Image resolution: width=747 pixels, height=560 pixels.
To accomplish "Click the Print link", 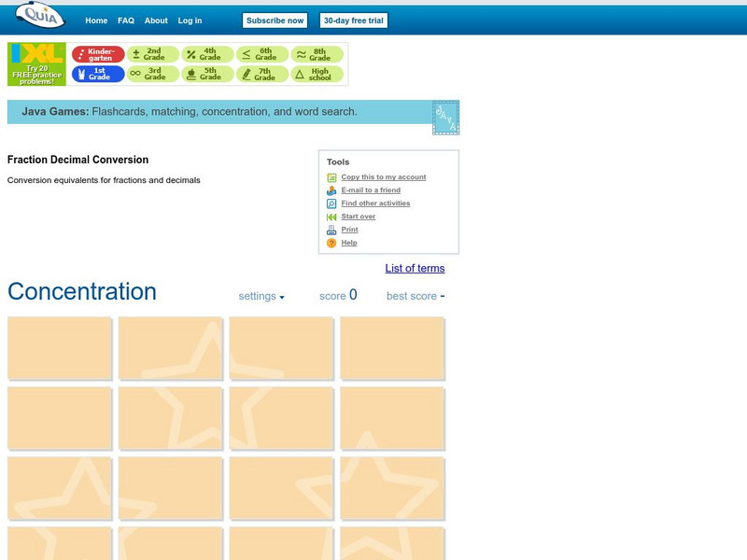I will tap(349, 230).
